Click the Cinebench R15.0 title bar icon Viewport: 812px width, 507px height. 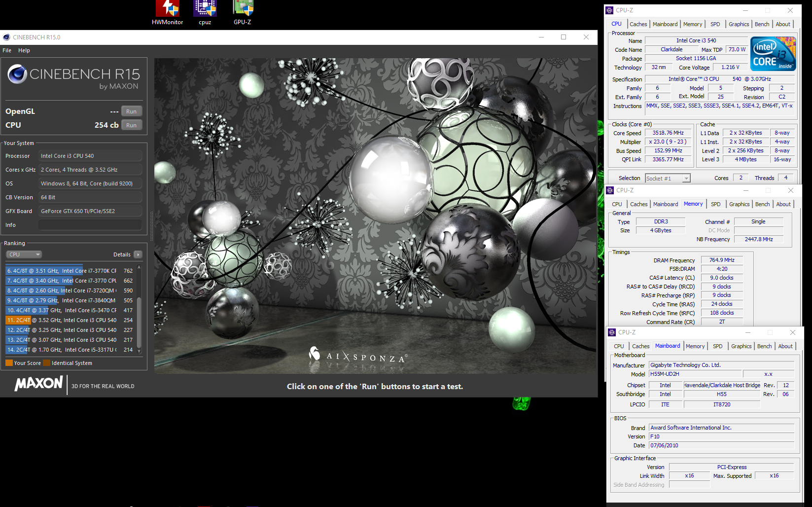(6, 37)
